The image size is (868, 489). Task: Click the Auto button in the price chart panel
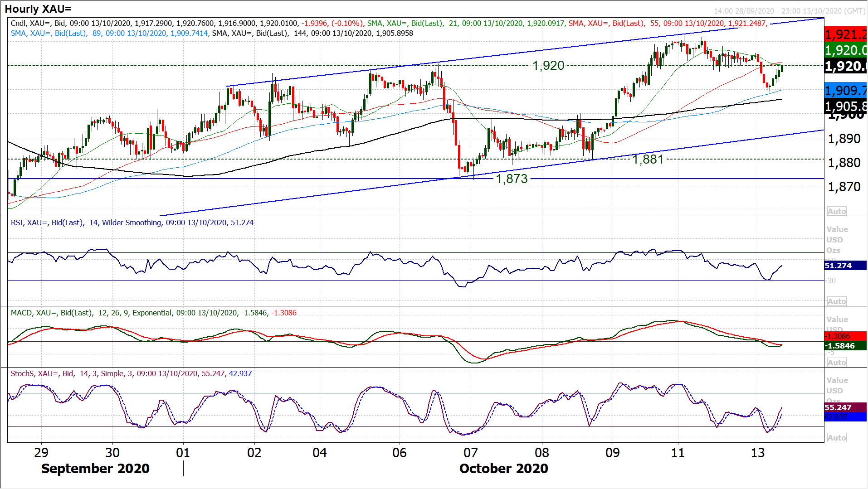pos(837,211)
